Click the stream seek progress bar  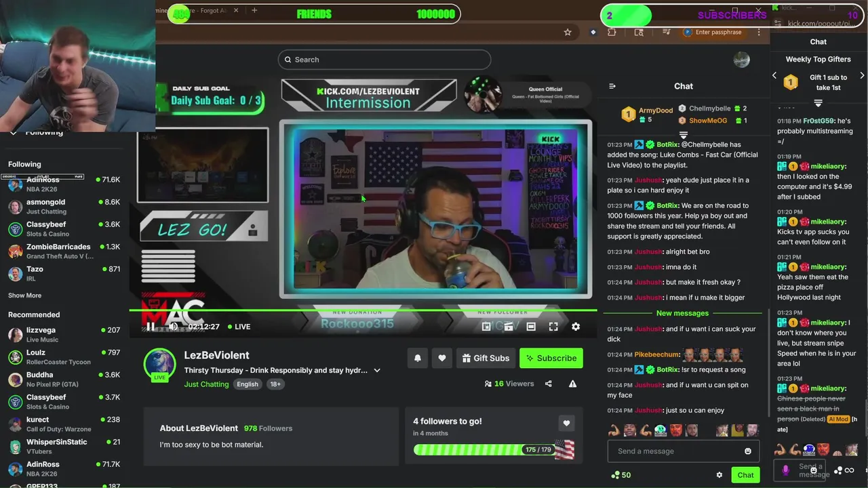363,310
